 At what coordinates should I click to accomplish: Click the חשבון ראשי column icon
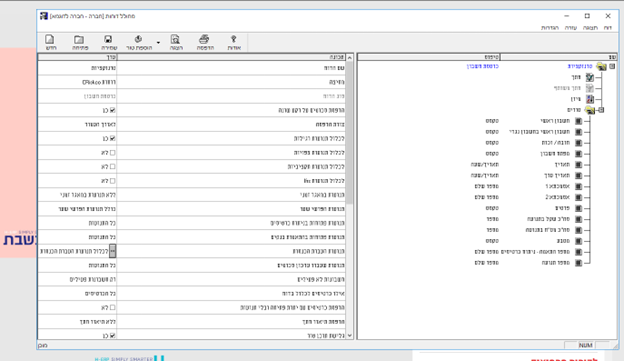(578, 121)
